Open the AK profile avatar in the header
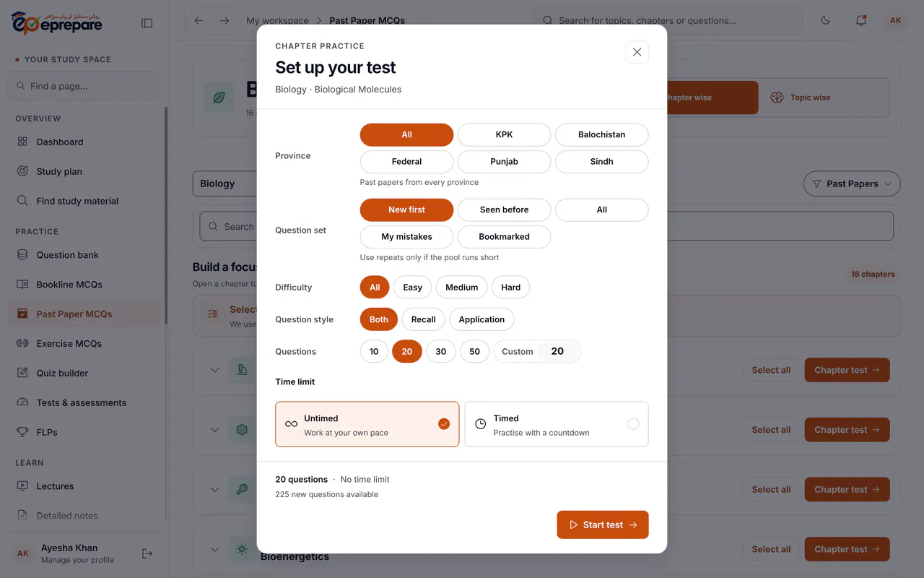The height and width of the screenshot is (578, 924). [896, 20]
